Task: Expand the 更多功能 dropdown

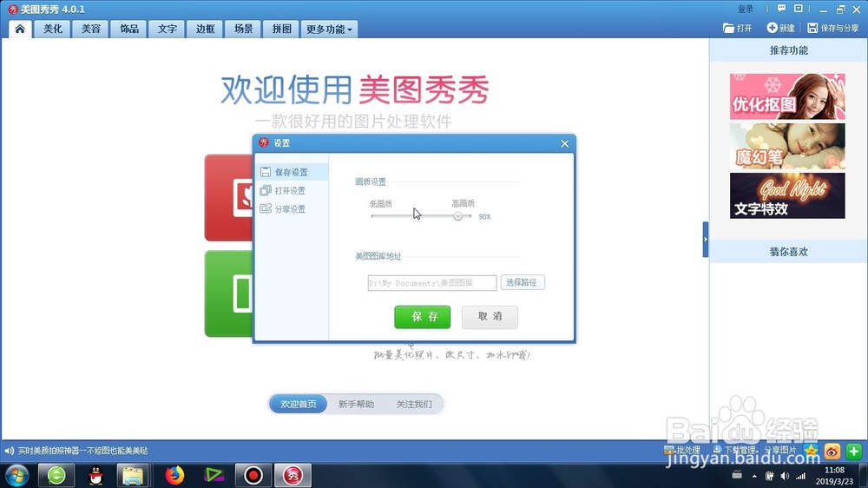Action: coord(329,29)
